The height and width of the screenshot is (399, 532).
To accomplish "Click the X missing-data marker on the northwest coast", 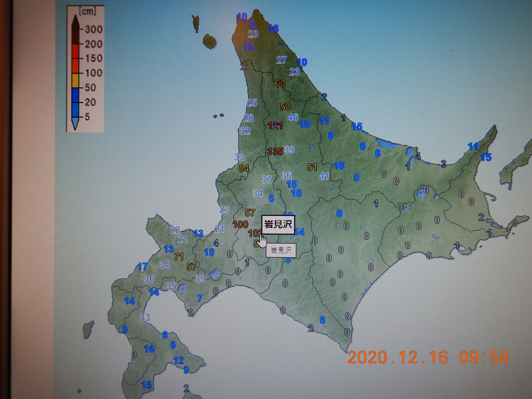I will (x=244, y=67).
